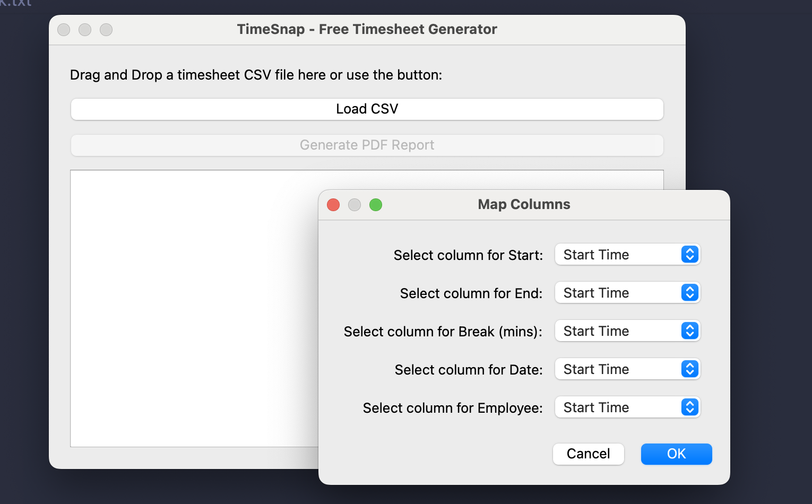Image resolution: width=812 pixels, height=504 pixels.
Task: Cancel the Map Columns dialog
Action: point(588,454)
